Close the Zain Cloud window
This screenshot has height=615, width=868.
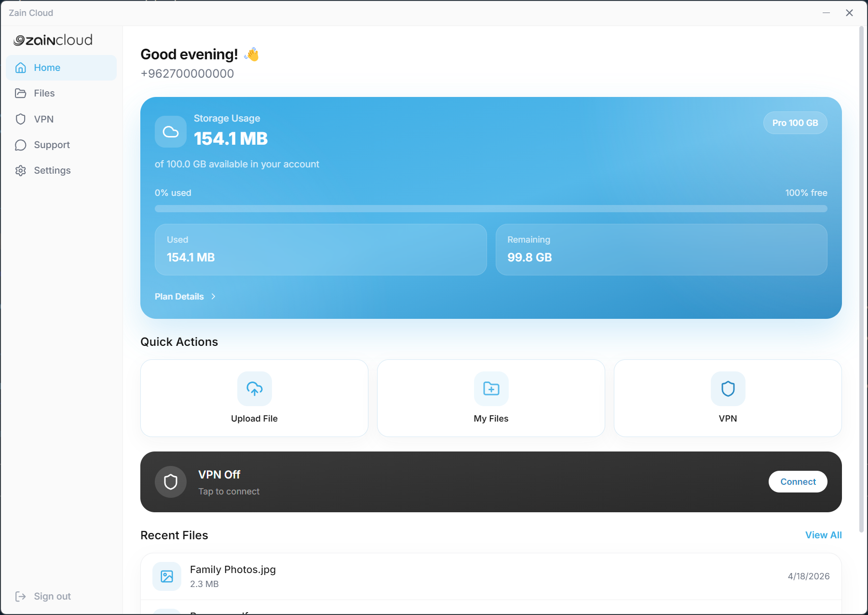(x=850, y=13)
